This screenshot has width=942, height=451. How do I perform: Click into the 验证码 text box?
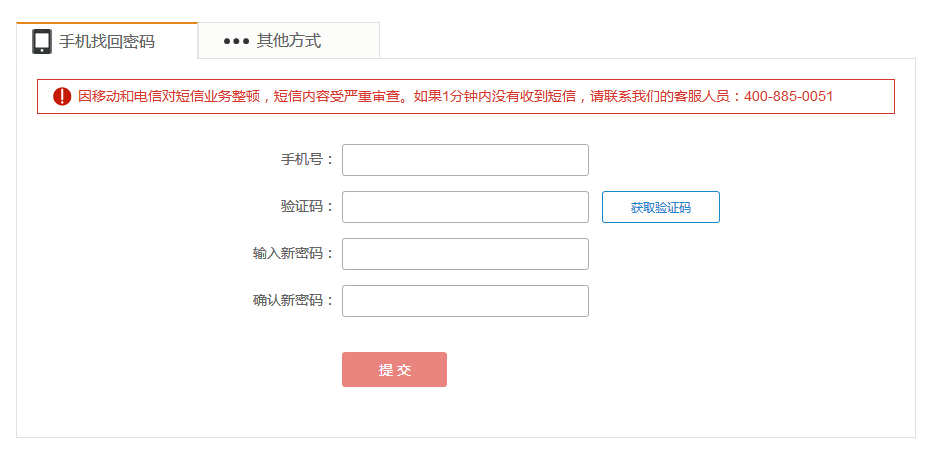465,207
